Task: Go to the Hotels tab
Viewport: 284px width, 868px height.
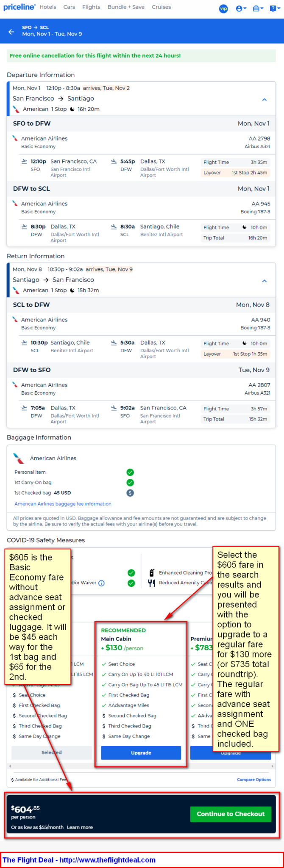Action: (x=48, y=7)
